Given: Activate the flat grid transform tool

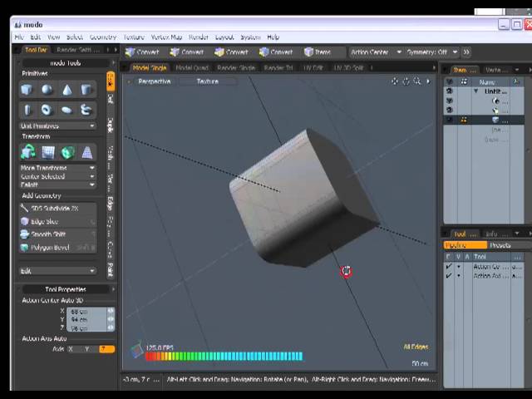Looking at the screenshot, I should (x=48, y=152).
